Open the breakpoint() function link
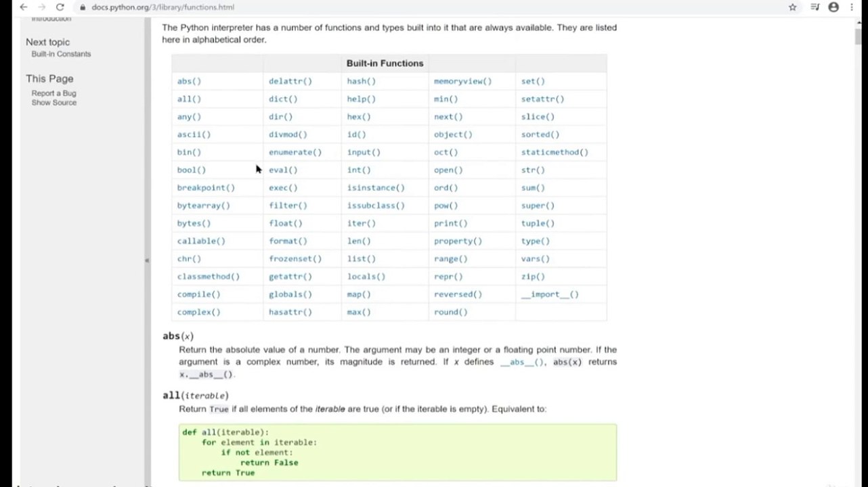The height and width of the screenshot is (487, 868). tap(206, 187)
